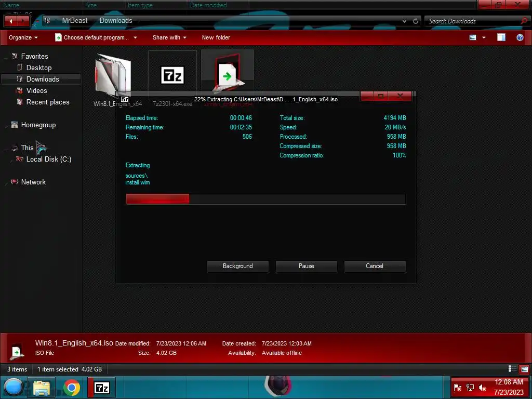
Task: Select Network in navigation pane
Action: pyautogui.click(x=33, y=182)
